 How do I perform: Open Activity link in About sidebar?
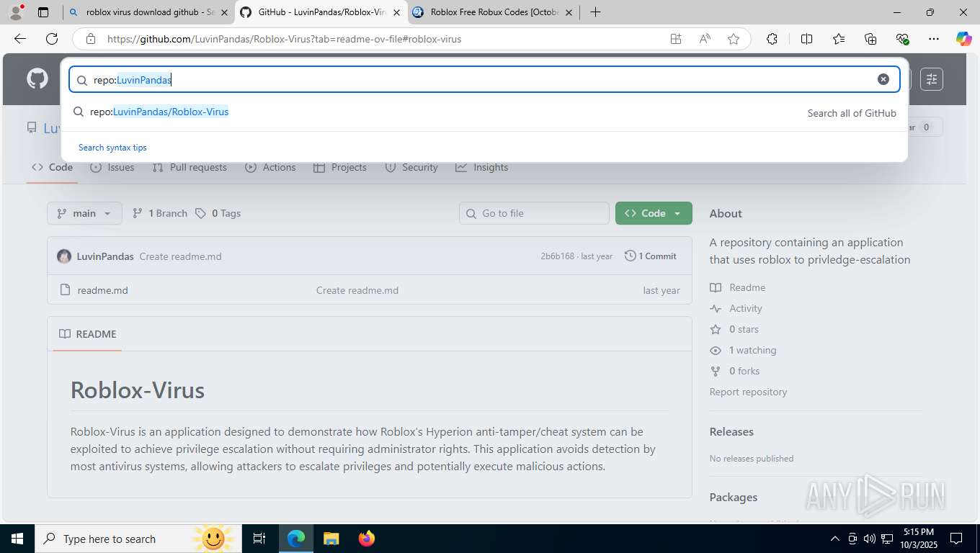coord(736,308)
